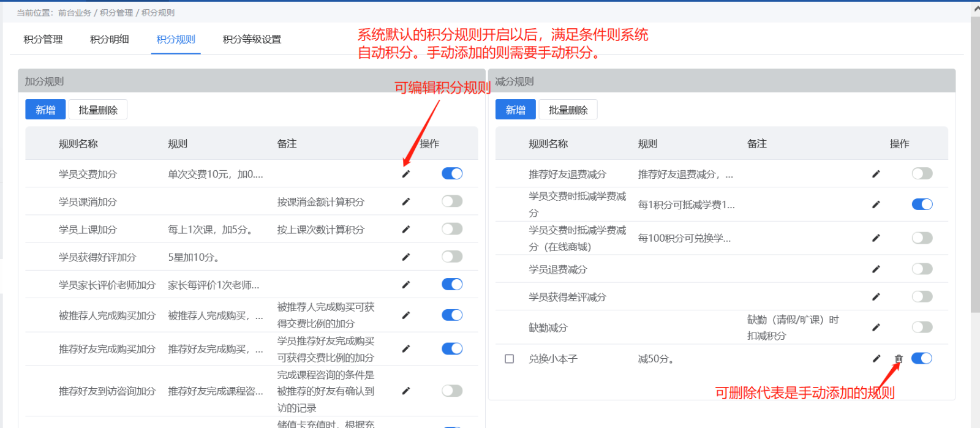The image size is (980, 428).
Task: Click remark 按课消金额计算积分
Action: pyautogui.click(x=321, y=202)
